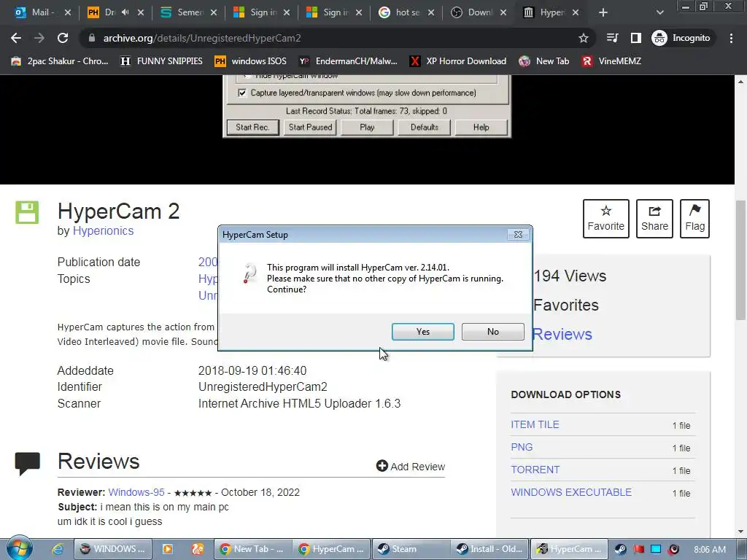This screenshot has height=560, width=747.
Task: Switch to New Tab Chrome taskbar window
Action: pyautogui.click(x=253, y=549)
